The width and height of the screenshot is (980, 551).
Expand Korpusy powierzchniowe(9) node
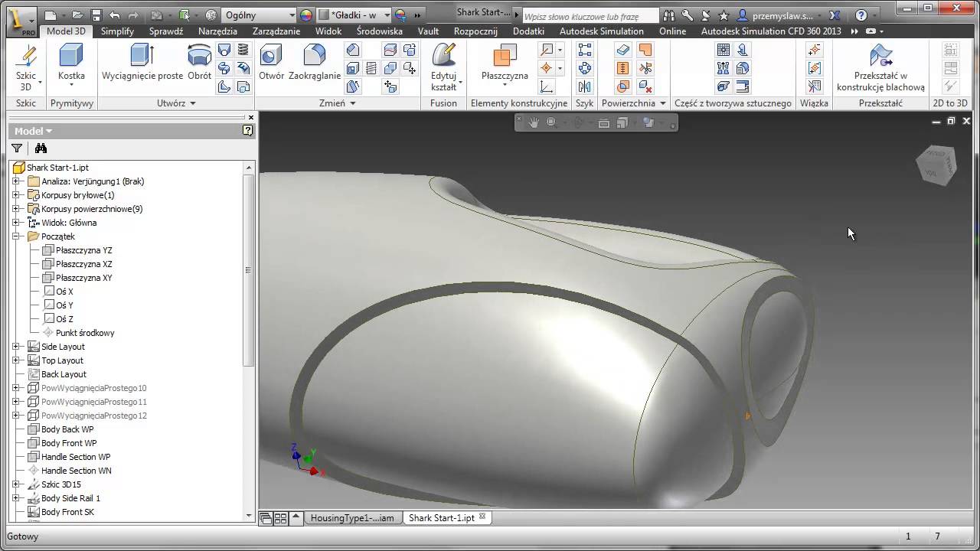click(x=16, y=209)
